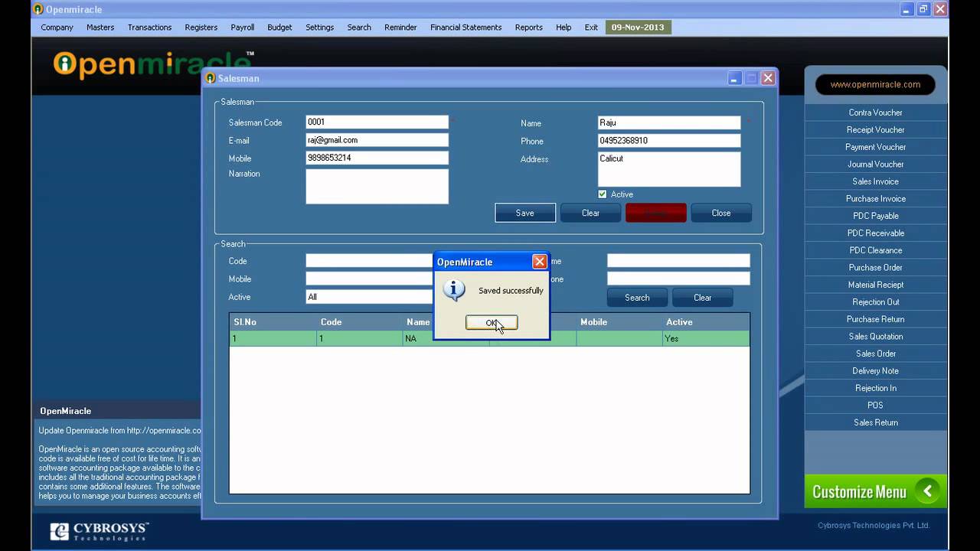
Task: Open Purchase Invoice from side menu
Action: [x=875, y=199]
